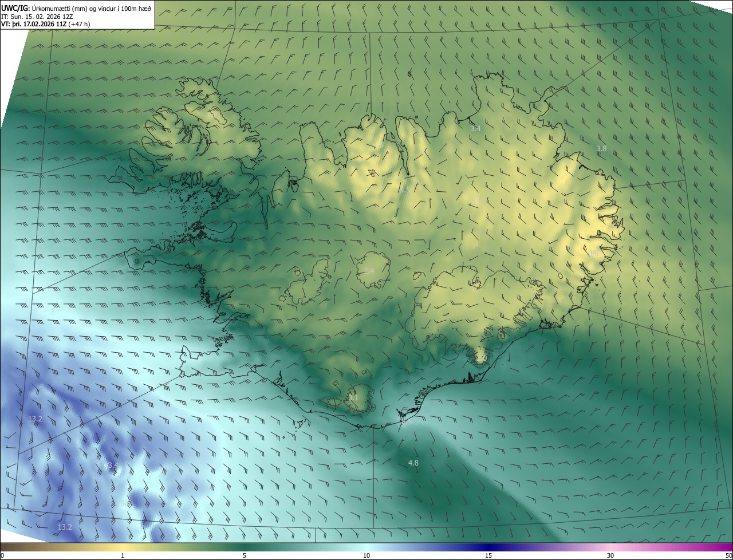Click the 'UWC/IG: Úrkomumætti (mm)' title line

(x=76, y=7)
